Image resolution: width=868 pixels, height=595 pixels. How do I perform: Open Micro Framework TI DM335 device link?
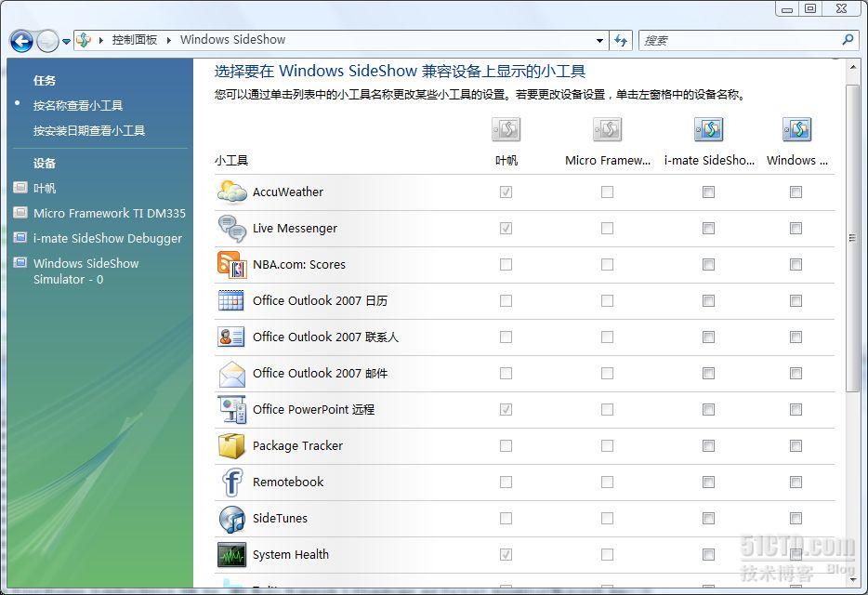tap(110, 213)
